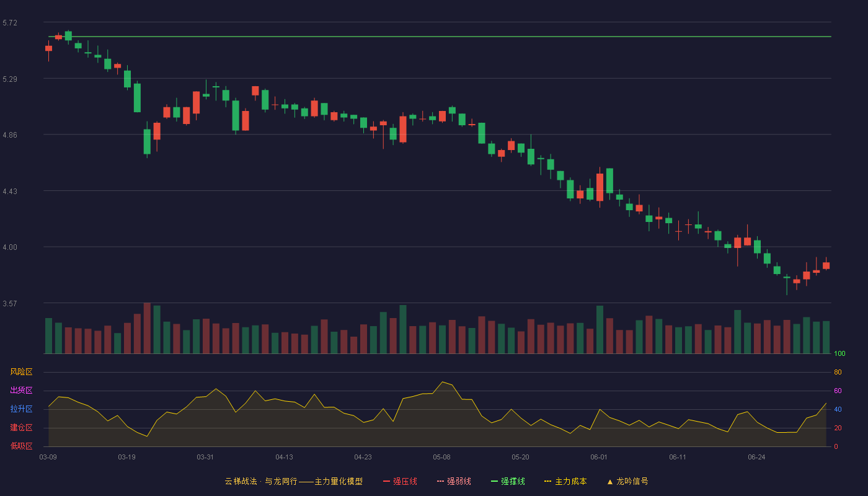This screenshot has height=496, width=868.
Task: Click the 05-20 date label
Action: 520,457
